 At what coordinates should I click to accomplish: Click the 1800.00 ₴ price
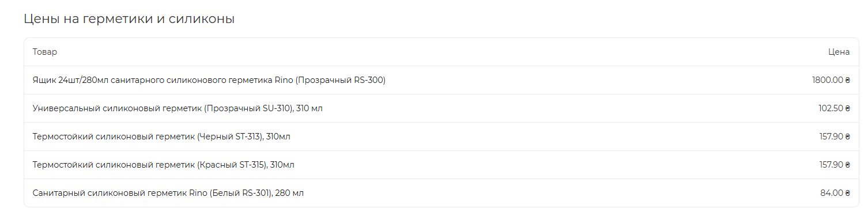pyautogui.click(x=831, y=80)
